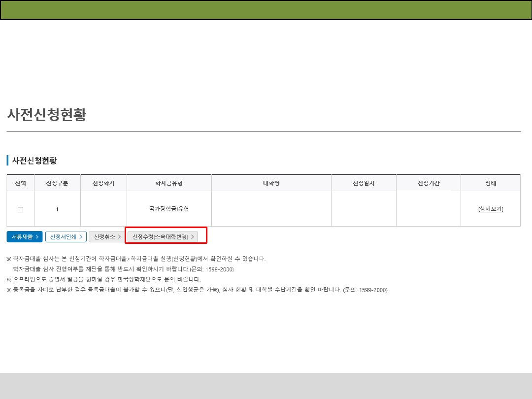Click the 신청학기 column header
The image size is (532, 399).
coord(103,183)
